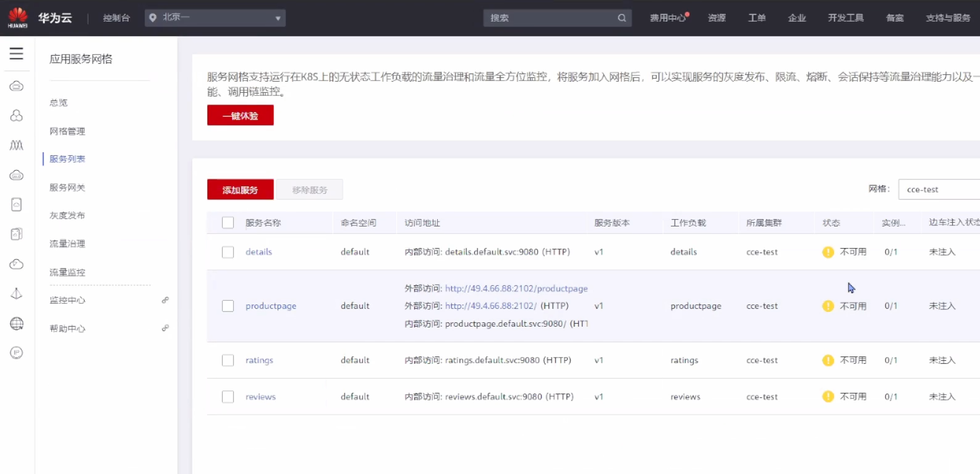Open the details service name link

(x=258, y=252)
